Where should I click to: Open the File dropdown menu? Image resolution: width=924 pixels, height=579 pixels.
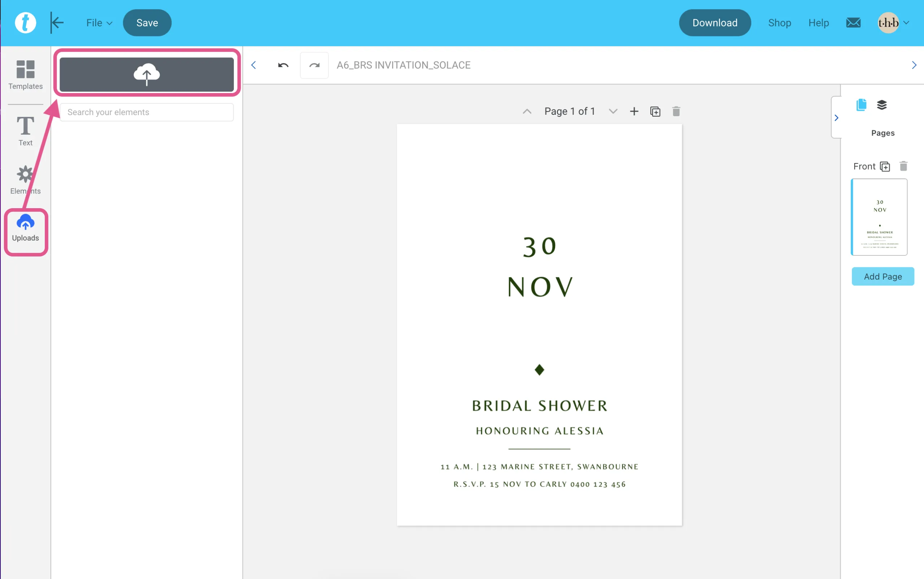[x=99, y=23]
